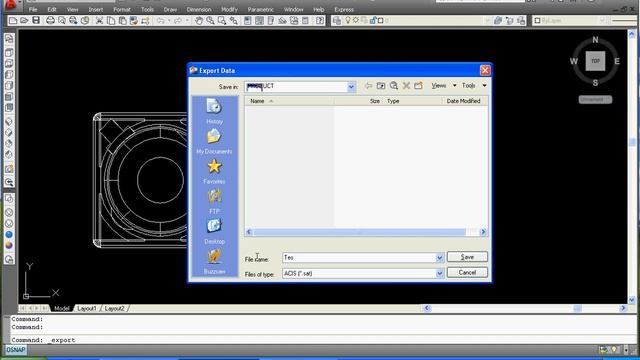The width and height of the screenshot is (640, 360).
Task: Go to My Documents in the places list
Action: click(214, 141)
